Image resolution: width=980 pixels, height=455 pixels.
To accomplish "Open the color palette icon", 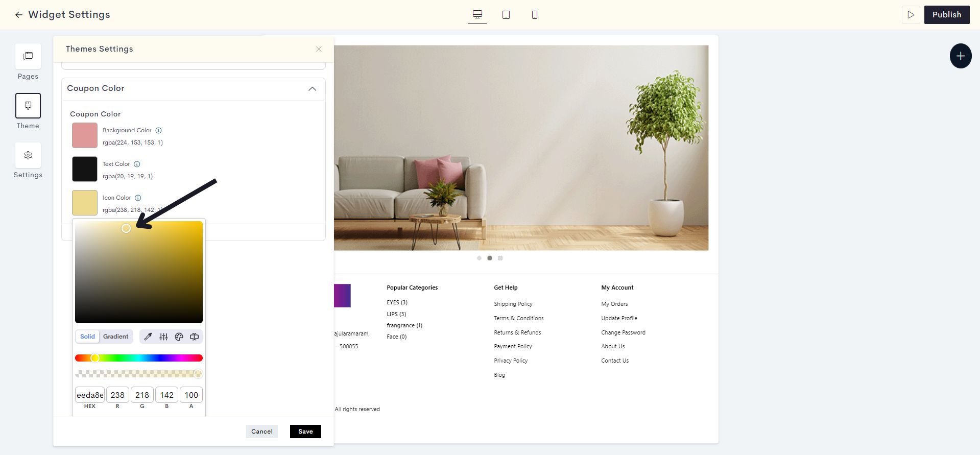I will [179, 337].
